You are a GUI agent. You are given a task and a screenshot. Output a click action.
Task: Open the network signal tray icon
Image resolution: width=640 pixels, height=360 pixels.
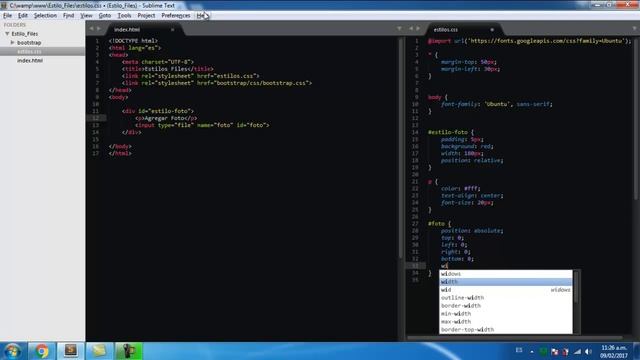click(x=577, y=351)
